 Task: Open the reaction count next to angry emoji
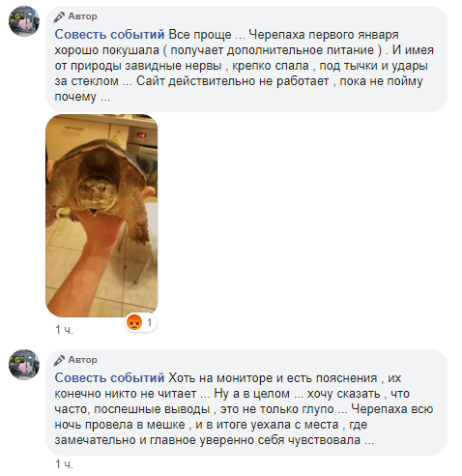(x=149, y=322)
